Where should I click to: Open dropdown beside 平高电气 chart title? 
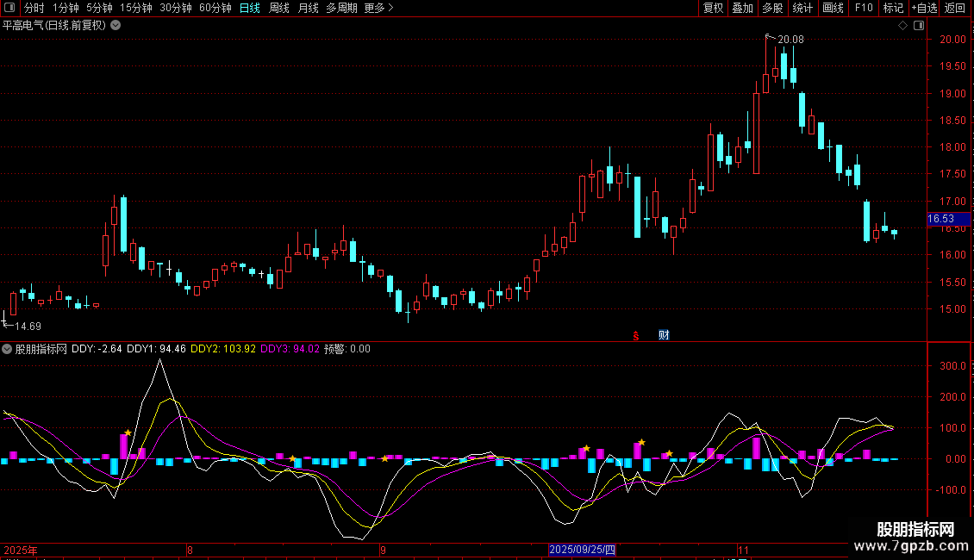coord(116,26)
